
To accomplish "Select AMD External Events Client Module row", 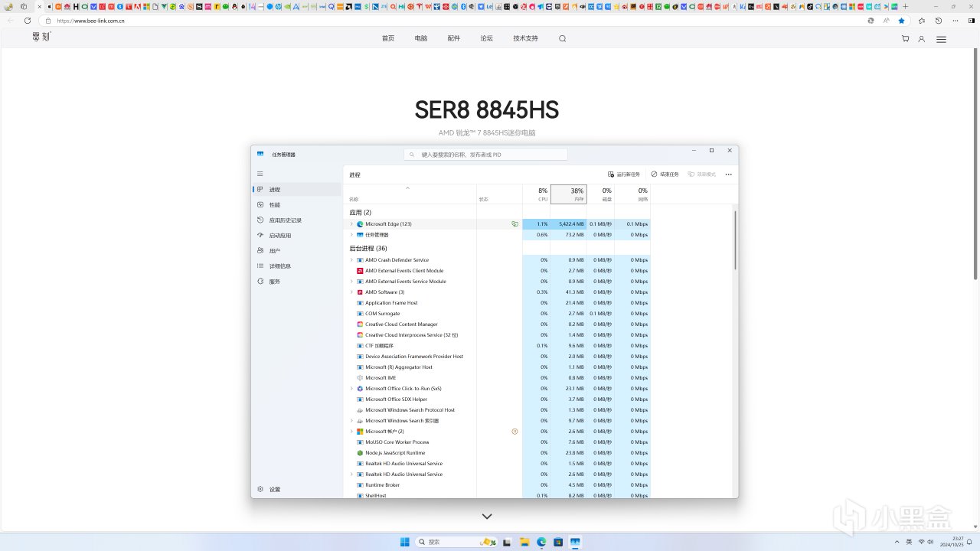I will coord(497,271).
